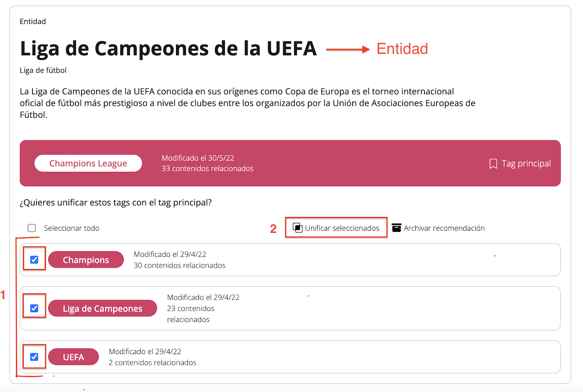This screenshot has width=583, height=392.
Task: Select the UEFA tag pill
Action: (x=74, y=357)
